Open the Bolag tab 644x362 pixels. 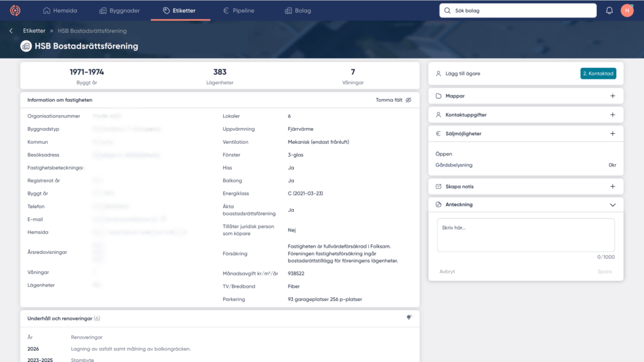pyautogui.click(x=297, y=11)
